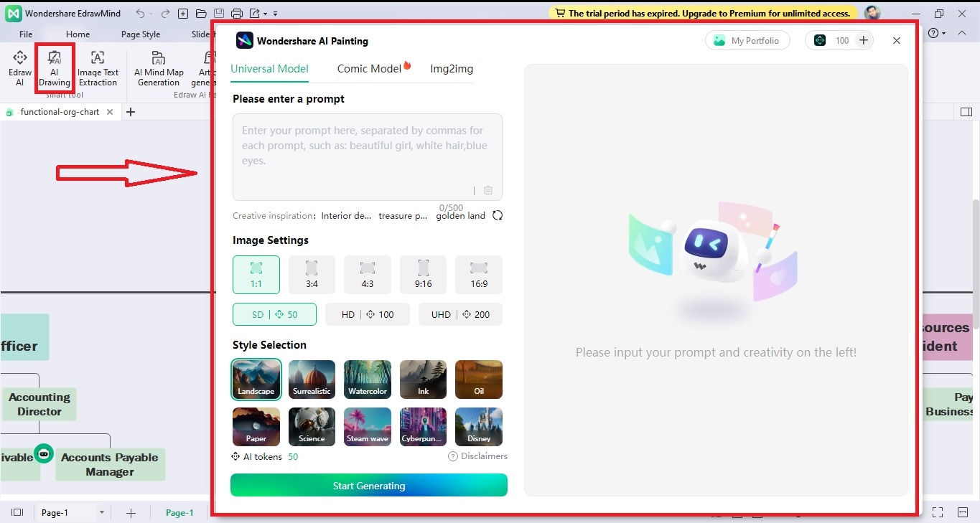Click the Undo arrow in title bar

pos(140,14)
